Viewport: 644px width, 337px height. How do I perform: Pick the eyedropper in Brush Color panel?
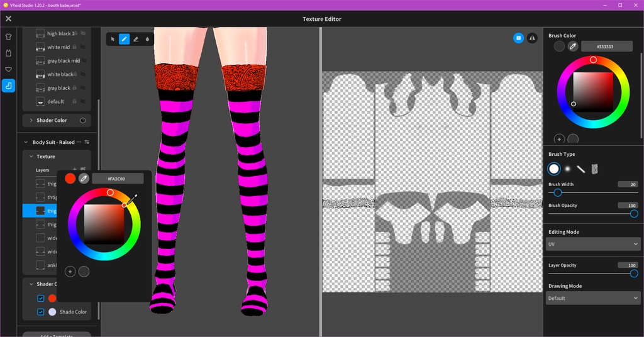click(x=572, y=47)
